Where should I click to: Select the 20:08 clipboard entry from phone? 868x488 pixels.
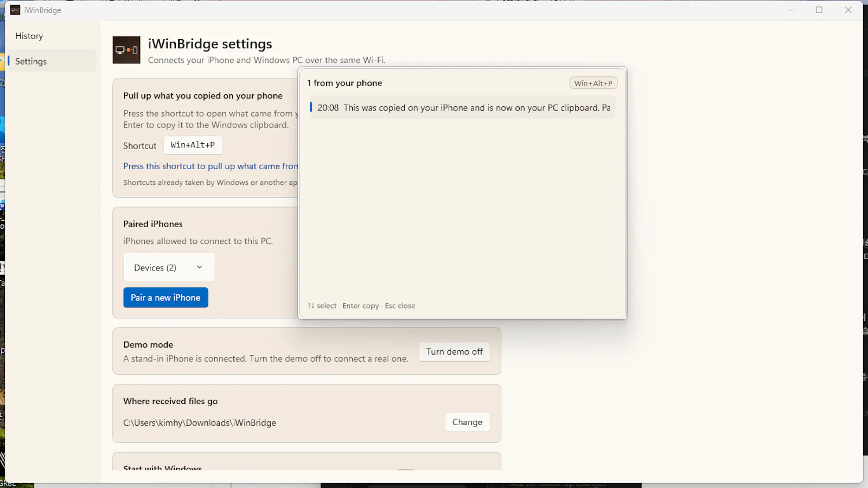click(463, 107)
